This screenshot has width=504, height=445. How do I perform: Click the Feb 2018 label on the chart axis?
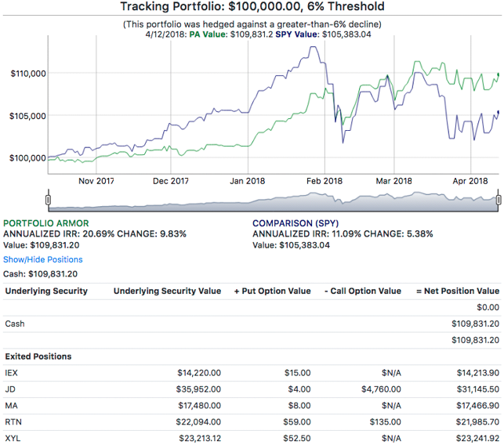click(323, 180)
